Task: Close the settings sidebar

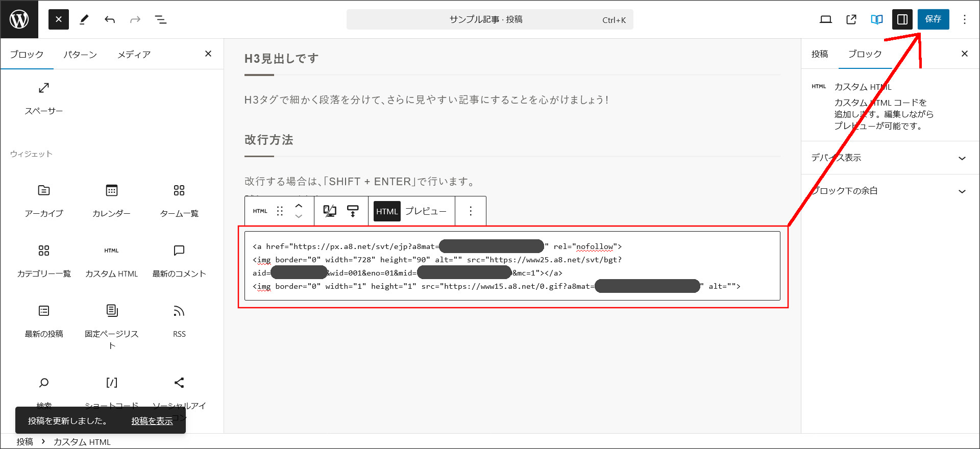Action: tap(964, 54)
